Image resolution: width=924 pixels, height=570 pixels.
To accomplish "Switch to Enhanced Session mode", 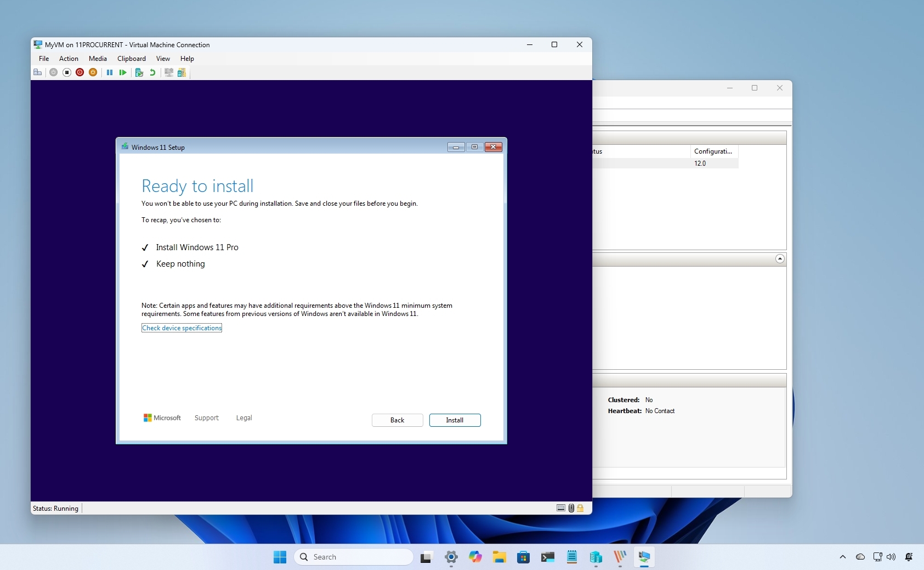I will pyautogui.click(x=169, y=72).
